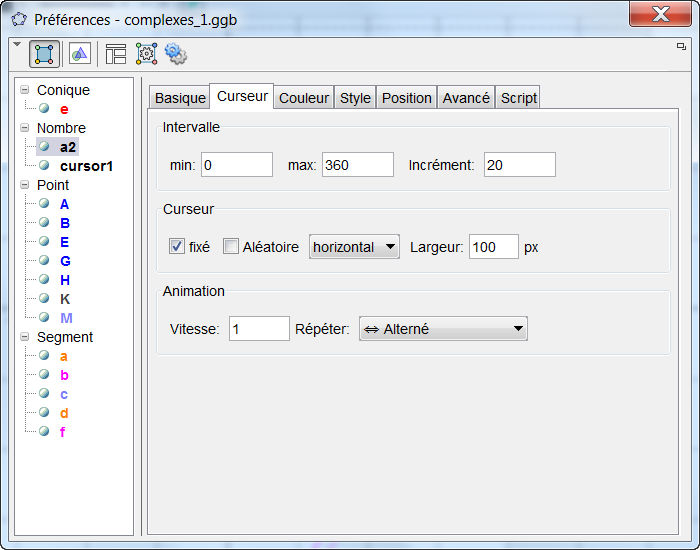The image size is (700, 550).
Task: Click the small toolbar dropdown triangle
Action: (x=17, y=44)
